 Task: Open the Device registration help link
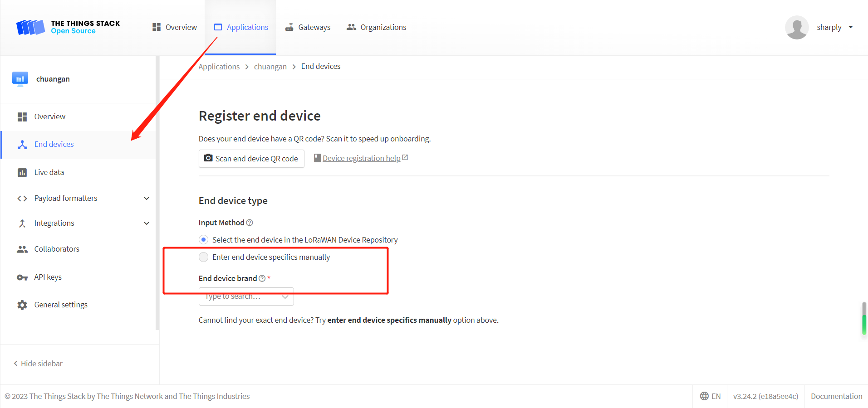[x=361, y=158]
